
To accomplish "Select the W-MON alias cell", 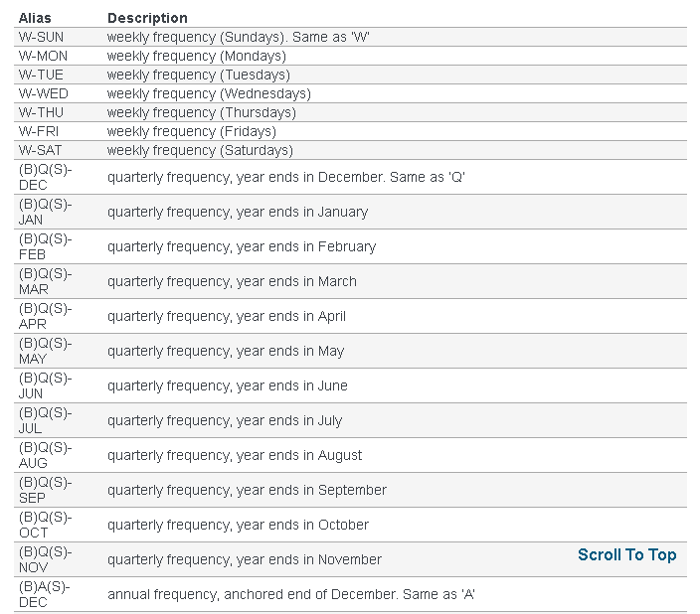I will [x=43, y=56].
